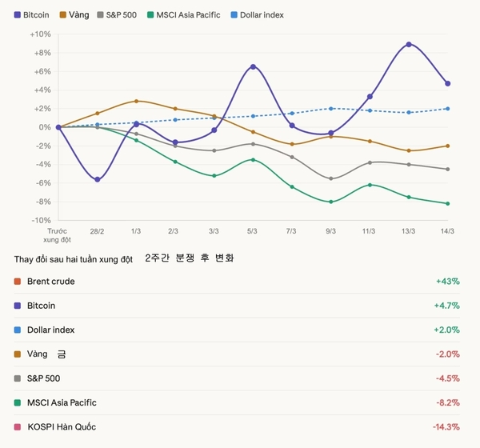Image resolution: width=480 pixels, height=448 pixels.
Task: Click MSCI Asia Pacific's final point at 14/3
Action: click(x=447, y=203)
